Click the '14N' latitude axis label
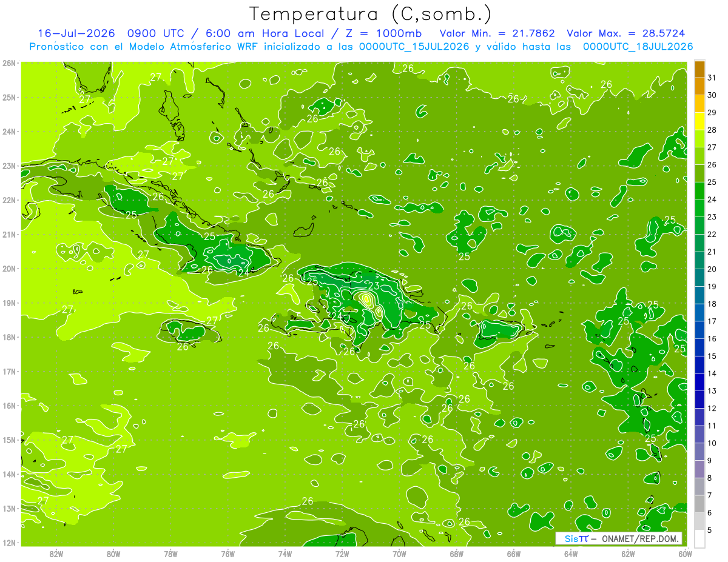Image resolution: width=728 pixels, height=562 pixels. pos(8,474)
